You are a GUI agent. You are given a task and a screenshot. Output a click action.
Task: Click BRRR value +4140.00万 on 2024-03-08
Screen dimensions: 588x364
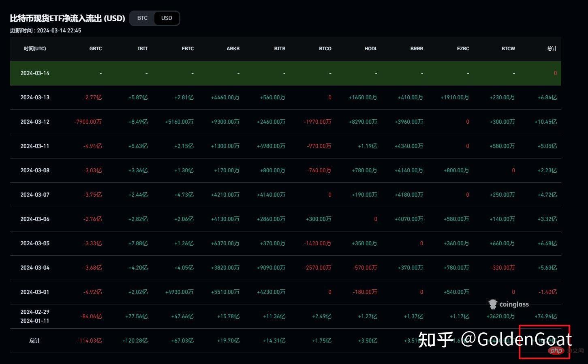tap(409, 171)
